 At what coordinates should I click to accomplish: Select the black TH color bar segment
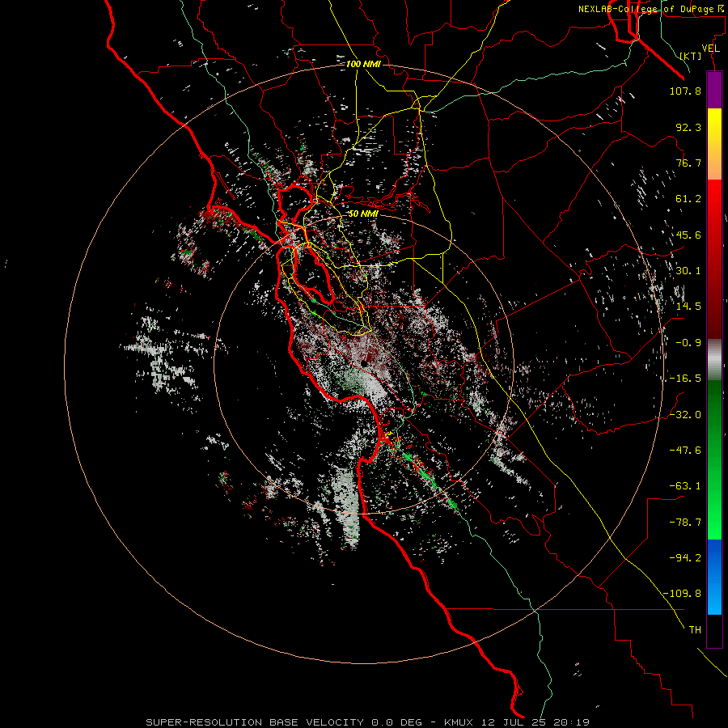[x=714, y=631]
